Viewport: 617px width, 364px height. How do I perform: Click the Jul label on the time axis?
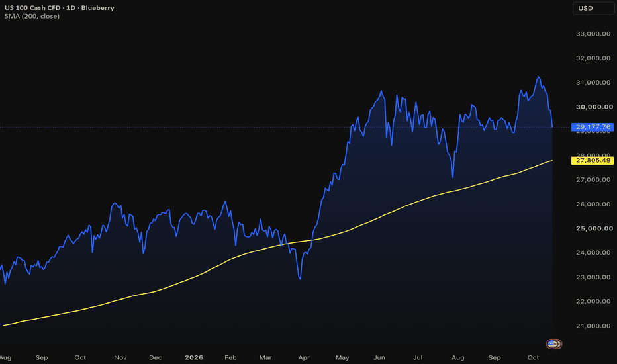[x=418, y=357]
